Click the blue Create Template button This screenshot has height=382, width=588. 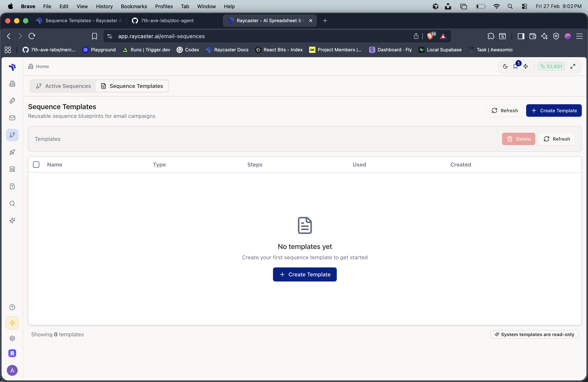pyautogui.click(x=554, y=110)
